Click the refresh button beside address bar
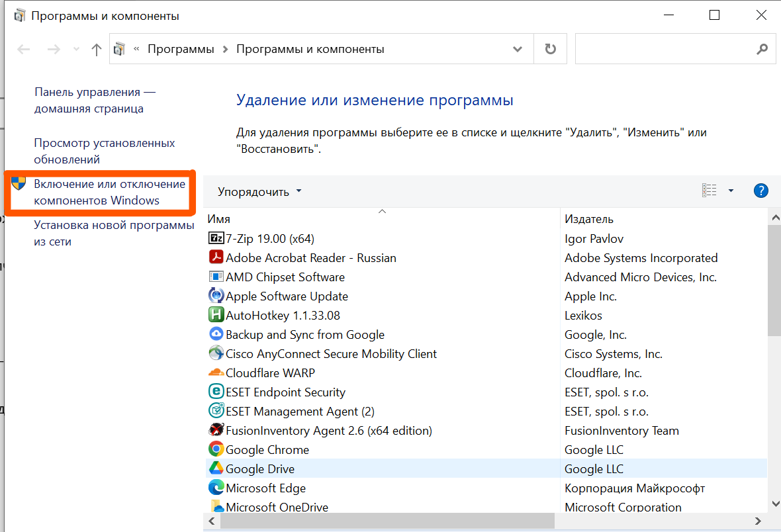The width and height of the screenshot is (781, 532). pyautogui.click(x=550, y=49)
